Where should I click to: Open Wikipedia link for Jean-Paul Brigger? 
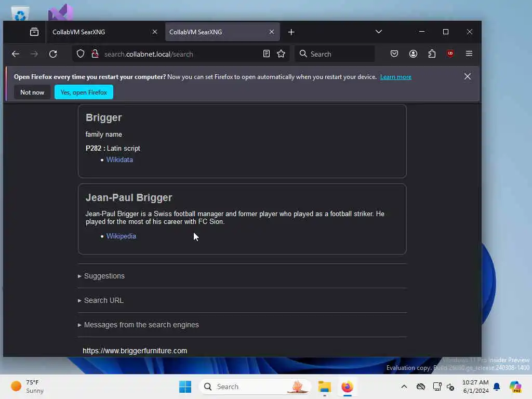(x=121, y=236)
